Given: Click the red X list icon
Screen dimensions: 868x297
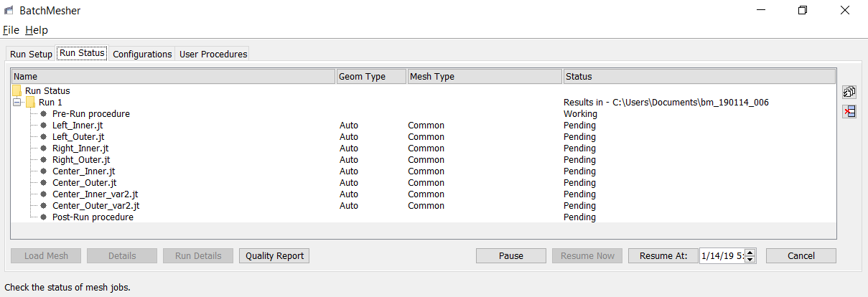Looking at the screenshot, I should [849, 111].
